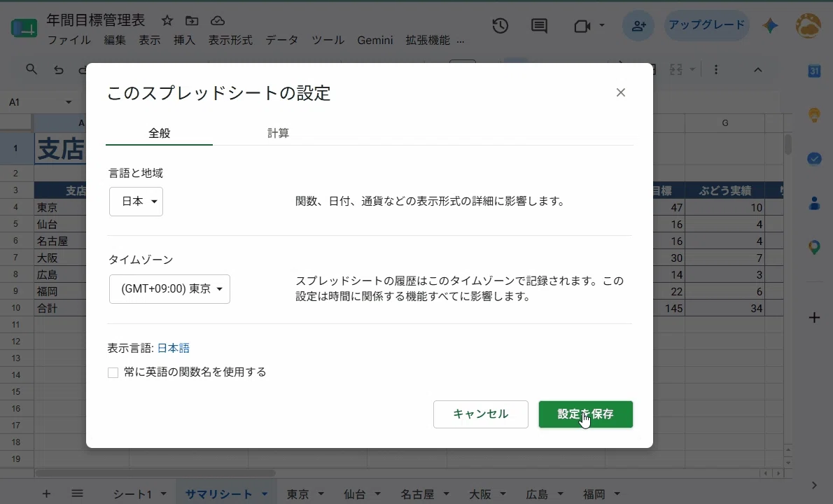The image size is (833, 504).
Task: Open the ツール menu
Action: [328, 41]
